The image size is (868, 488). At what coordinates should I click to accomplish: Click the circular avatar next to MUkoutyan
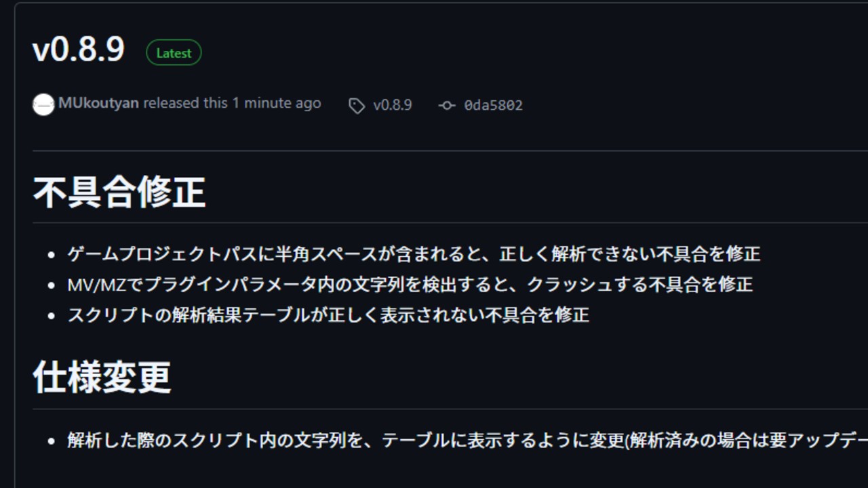click(42, 105)
